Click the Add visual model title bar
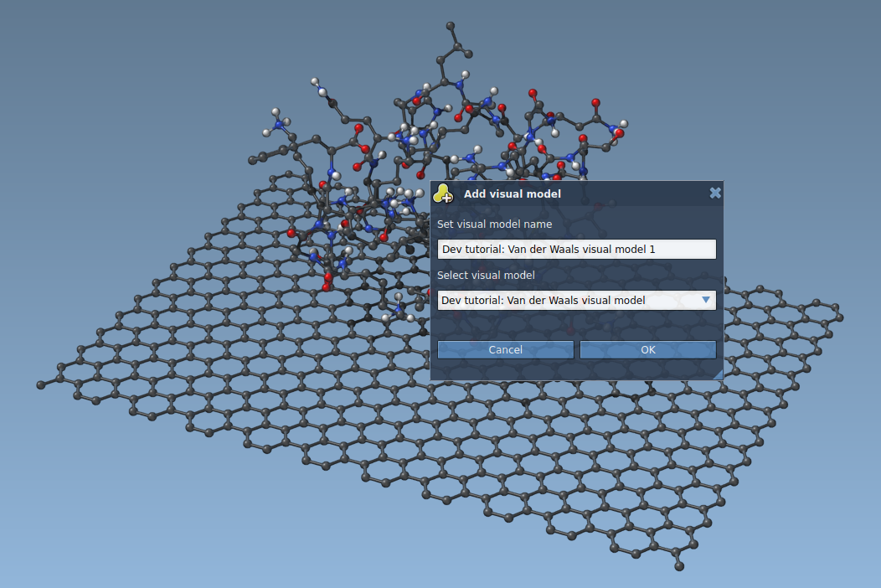The height and width of the screenshot is (588, 881). (x=576, y=193)
